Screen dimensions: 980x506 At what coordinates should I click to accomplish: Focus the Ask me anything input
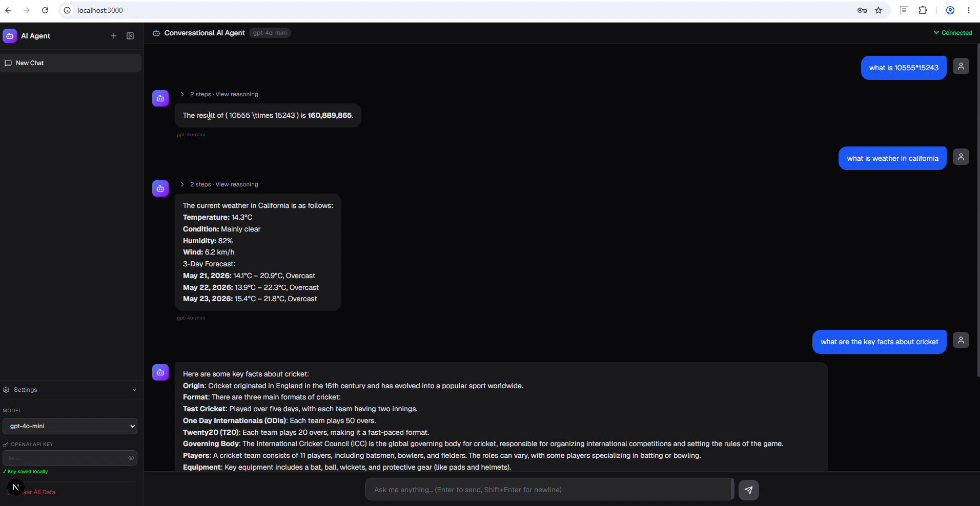point(548,490)
